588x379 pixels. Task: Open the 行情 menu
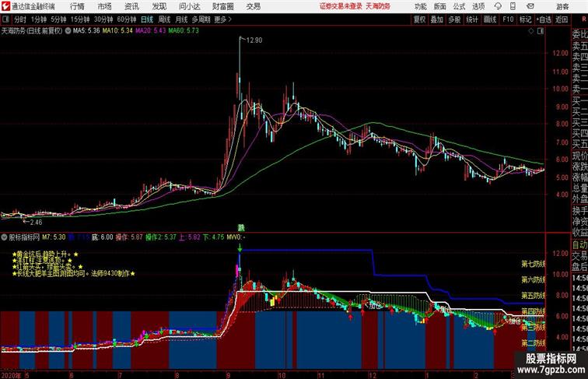(x=77, y=6)
